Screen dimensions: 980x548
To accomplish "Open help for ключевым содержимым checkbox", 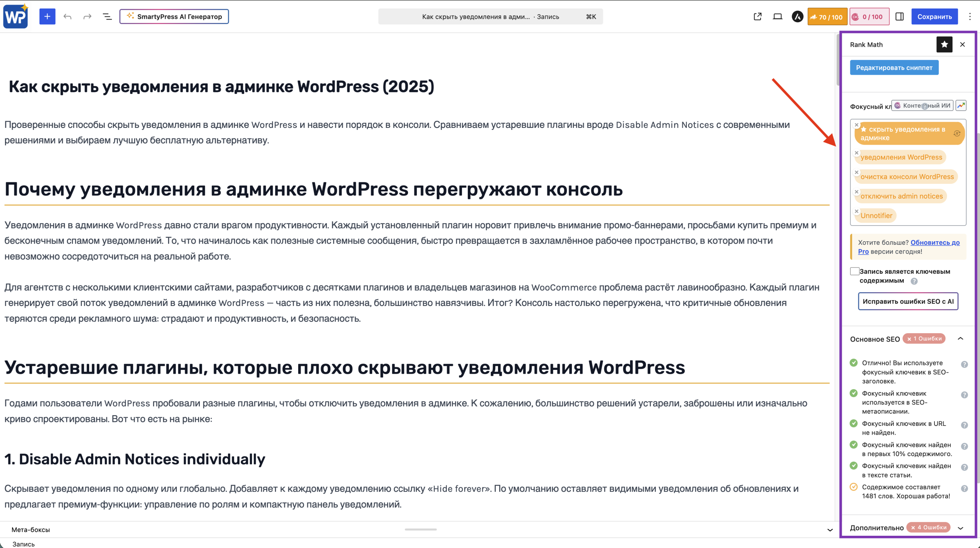I will click(914, 281).
